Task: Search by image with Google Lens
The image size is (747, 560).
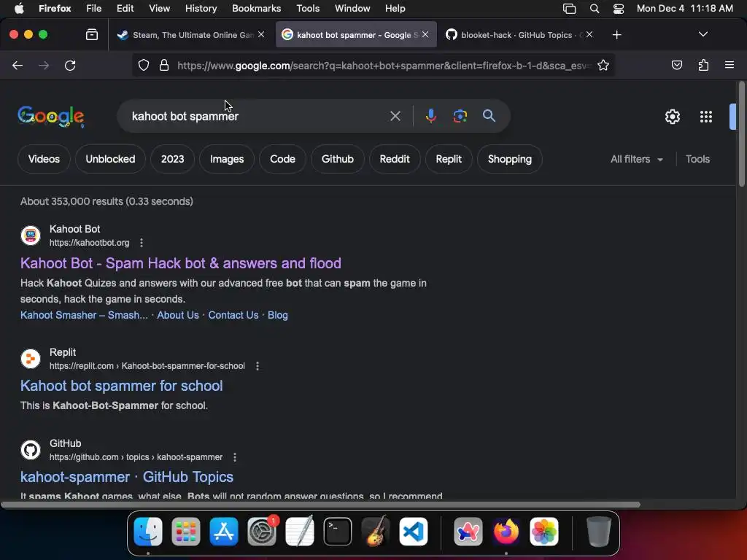Action: [x=460, y=116]
